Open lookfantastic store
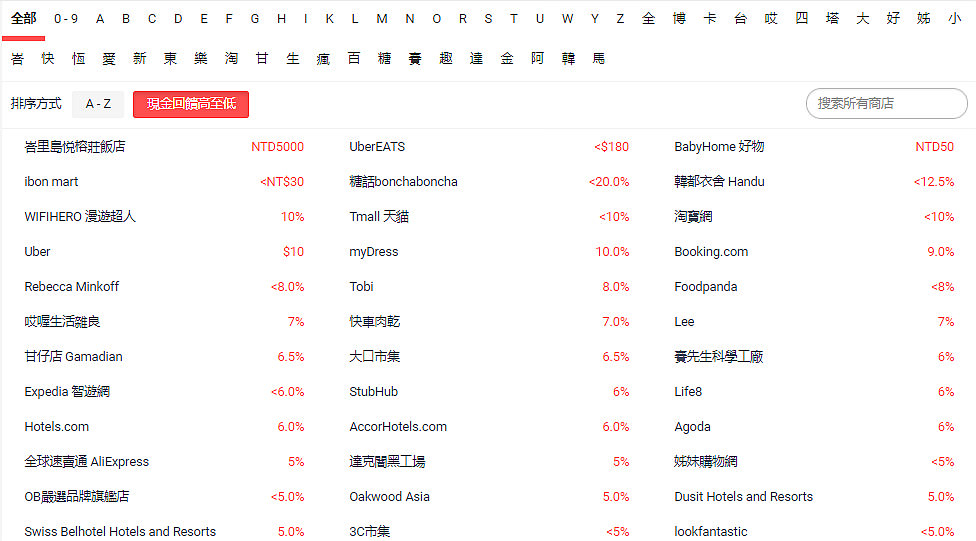 tap(711, 532)
